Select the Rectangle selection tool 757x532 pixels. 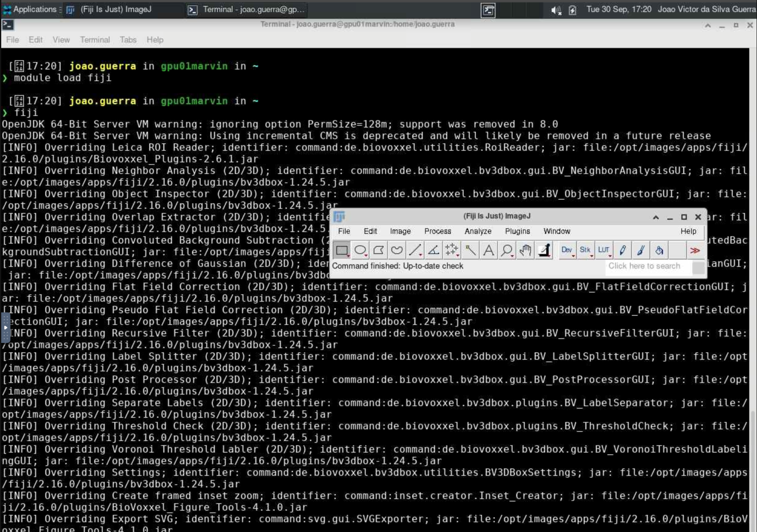tap(342, 250)
